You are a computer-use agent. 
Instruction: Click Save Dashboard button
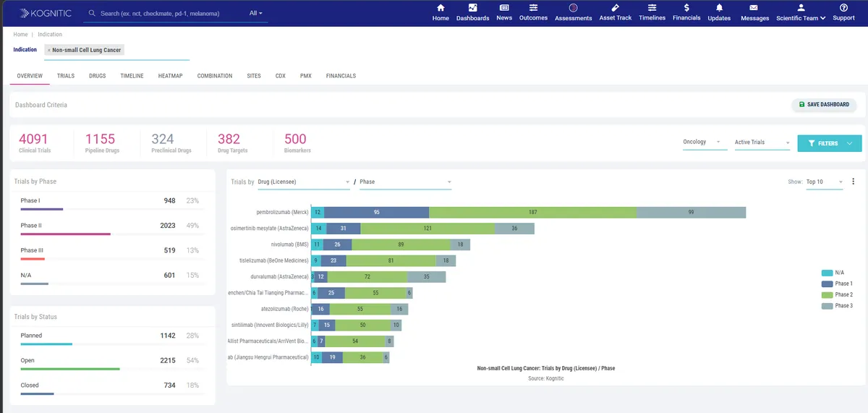pyautogui.click(x=824, y=105)
